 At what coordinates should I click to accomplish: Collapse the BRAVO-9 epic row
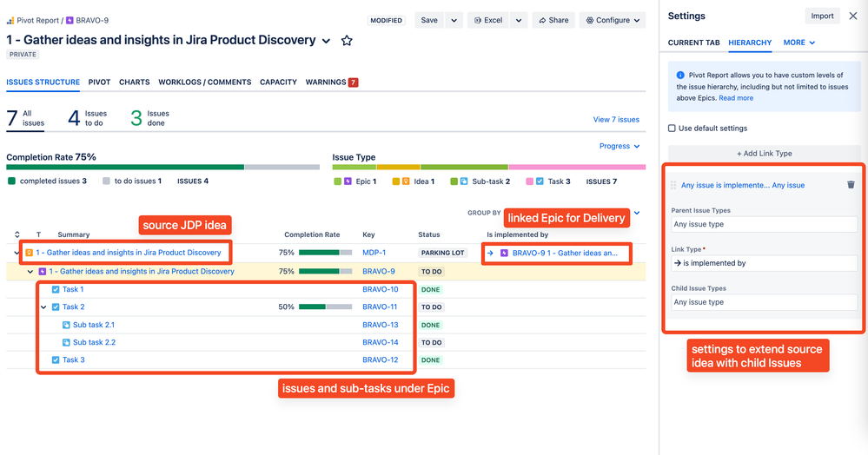point(30,272)
